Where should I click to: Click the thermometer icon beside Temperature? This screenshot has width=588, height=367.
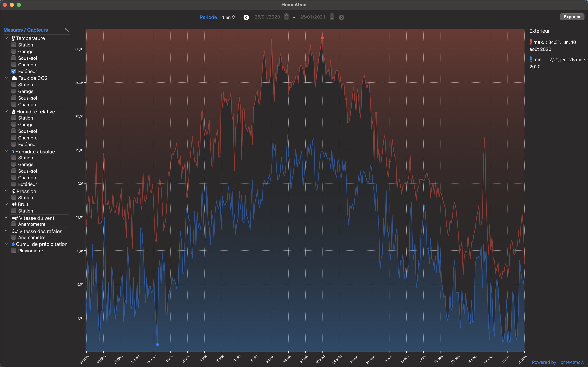pos(13,38)
